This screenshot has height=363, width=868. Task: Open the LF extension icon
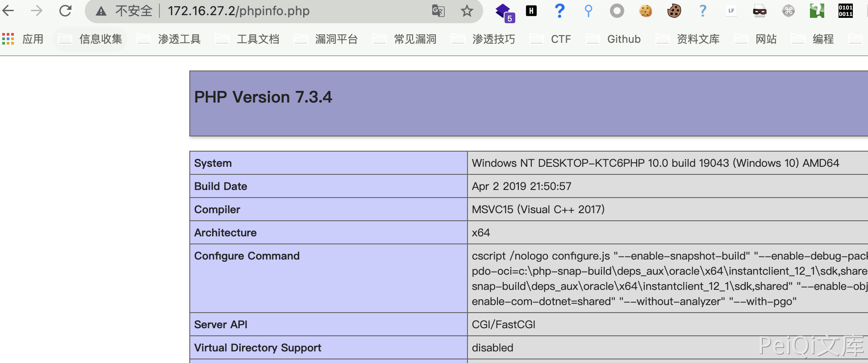tap(731, 11)
